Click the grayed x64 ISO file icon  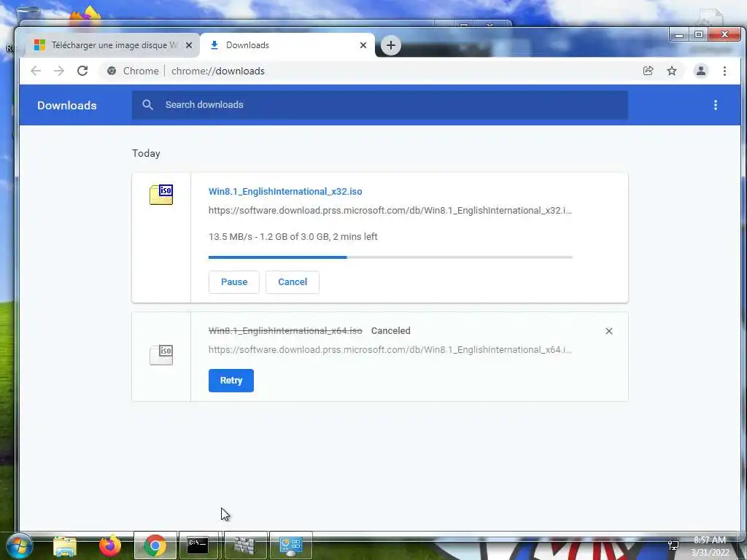click(161, 355)
